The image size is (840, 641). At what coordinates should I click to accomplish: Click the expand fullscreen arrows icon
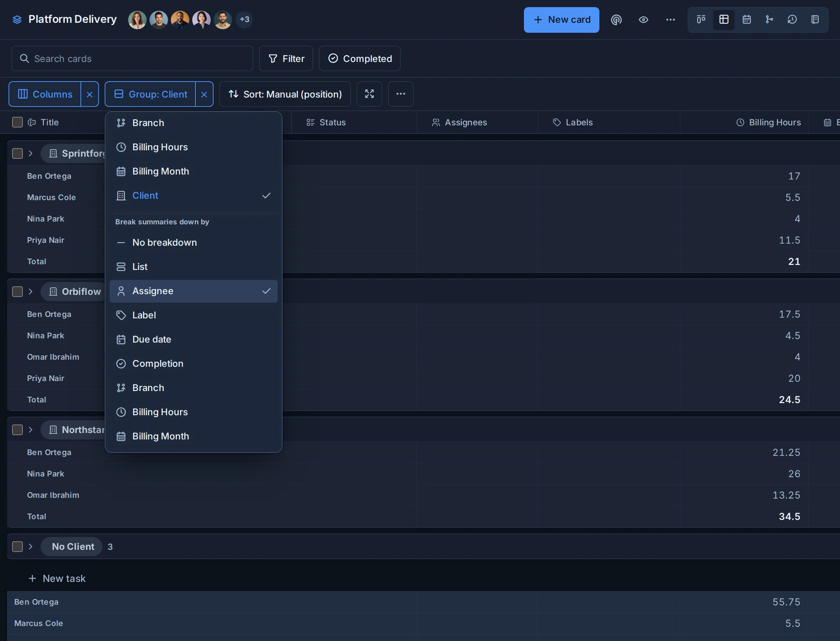point(369,94)
